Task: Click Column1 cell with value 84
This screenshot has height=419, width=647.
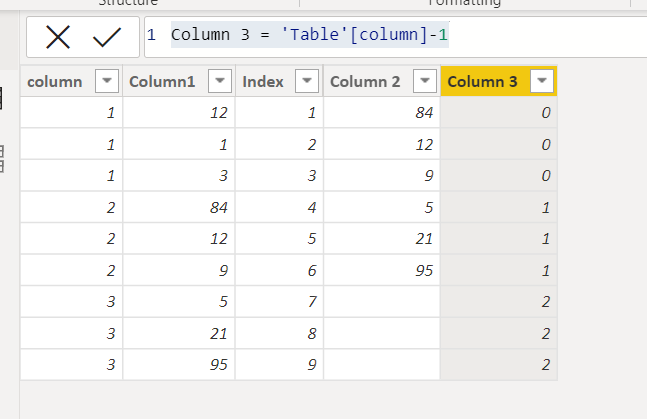Action: point(179,207)
